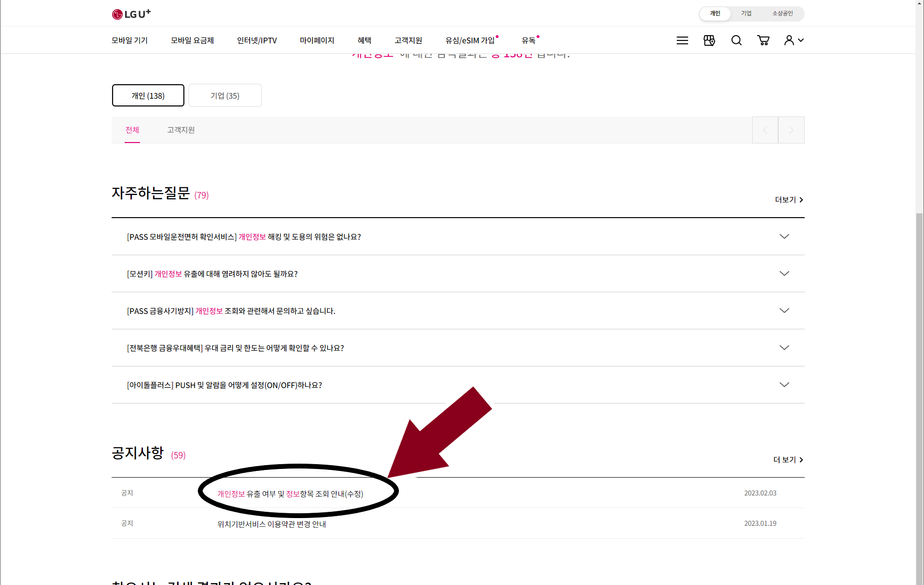
Task: Click 더보기 for 자주하는질문
Action: pyautogui.click(x=789, y=200)
